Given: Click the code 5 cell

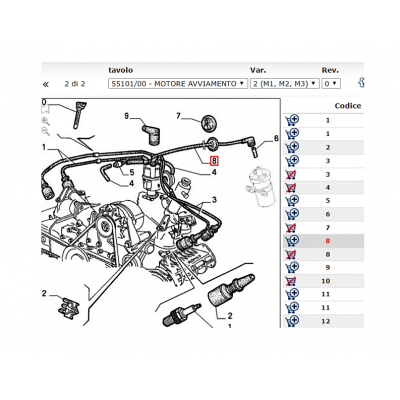Looking at the screenshot, I should click(328, 201).
